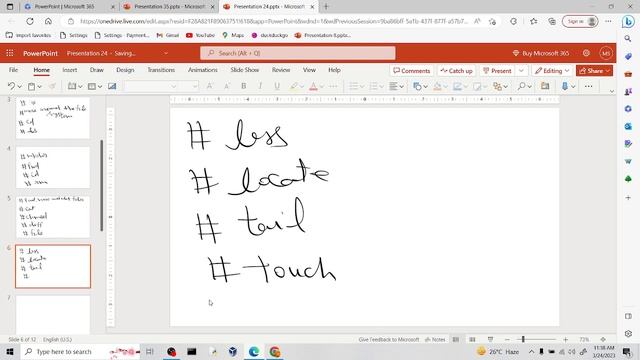
Task: Toggle Bold formatting
Action: 244,86
